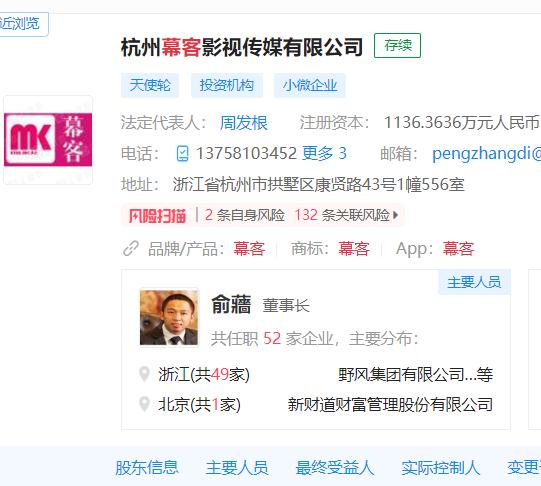Click the 董事长 title text

[x=286, y=306]
